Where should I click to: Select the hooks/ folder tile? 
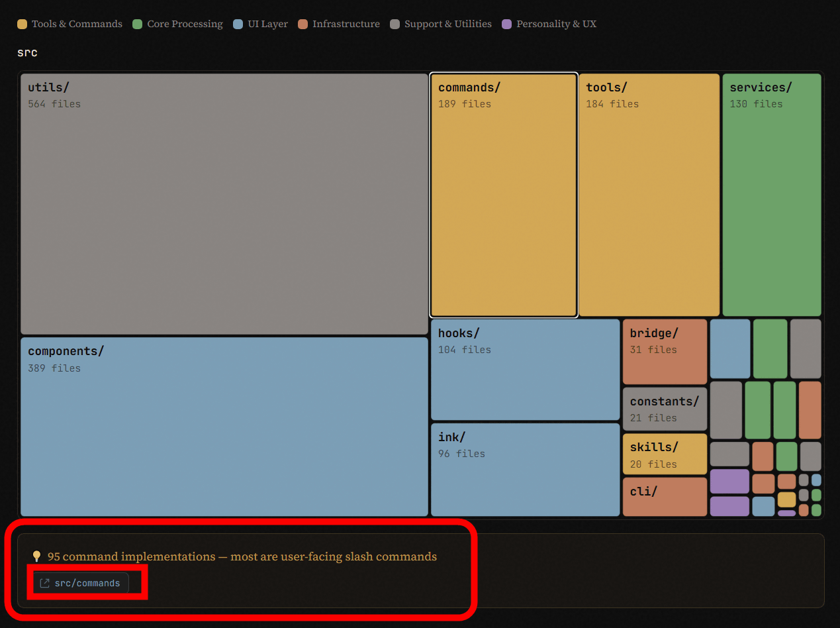pos(525,370)
